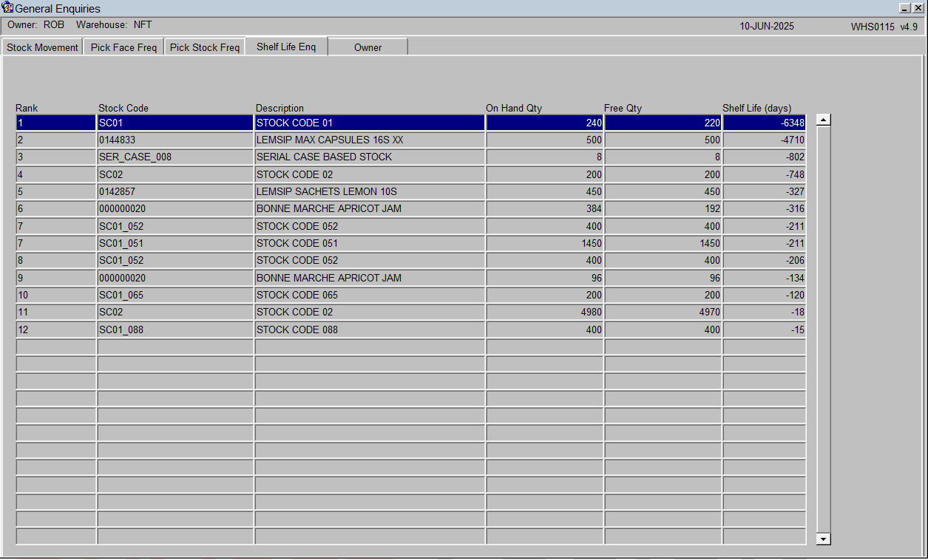
Task: Click Free Qty value 192
Action: coord(663,208)
